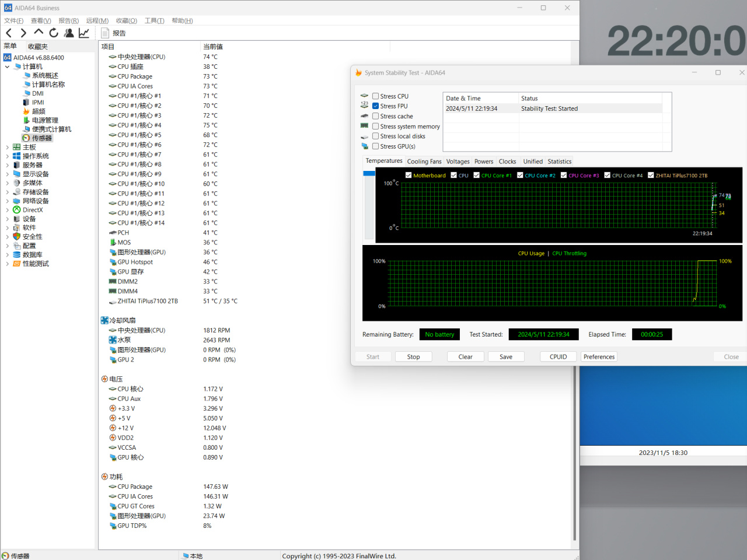Click the Clear button
747x560 pixels.
point(465,357)
